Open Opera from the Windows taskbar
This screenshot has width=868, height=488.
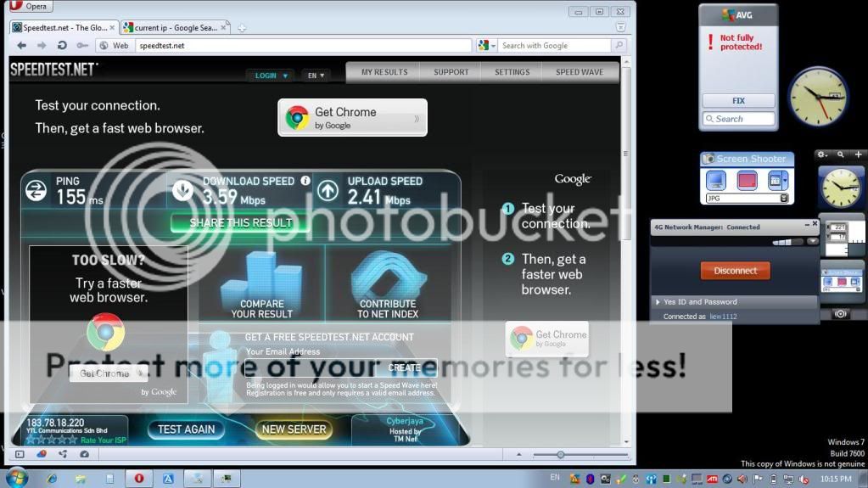click(138, 478)
